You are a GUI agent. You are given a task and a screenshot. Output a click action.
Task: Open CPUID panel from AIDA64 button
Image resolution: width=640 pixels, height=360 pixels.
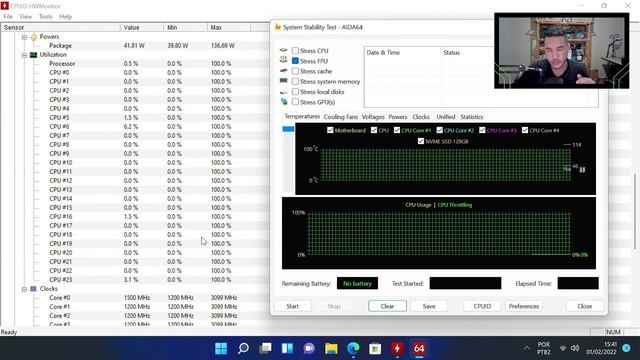[482, 306]
